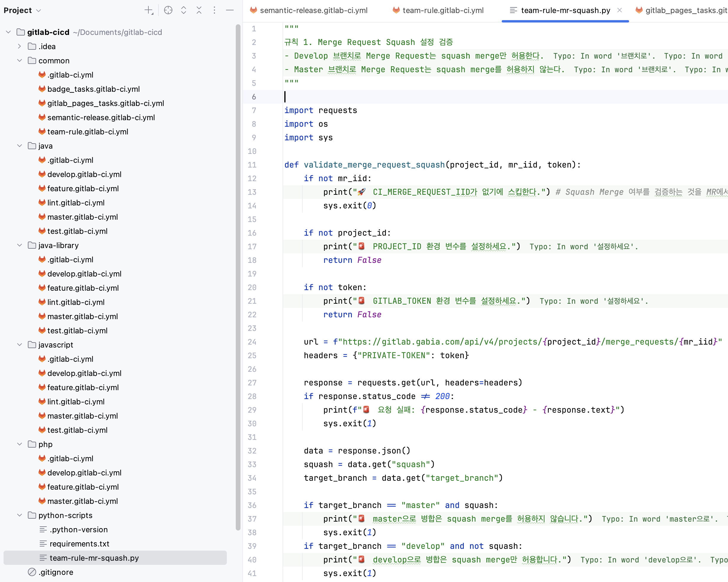Click Select Opened File crosshair icon
Viewport: 728px width, 582px height.
pos(168,10)
